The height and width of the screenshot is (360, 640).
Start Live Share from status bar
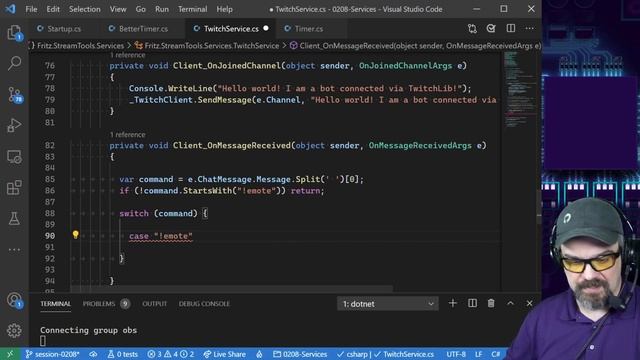pos(224,354)
